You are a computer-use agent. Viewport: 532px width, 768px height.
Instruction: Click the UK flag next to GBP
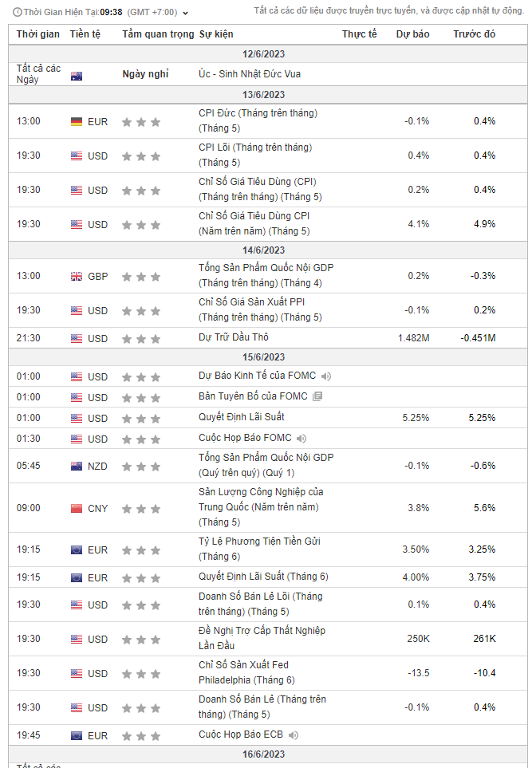click(77, 277)
